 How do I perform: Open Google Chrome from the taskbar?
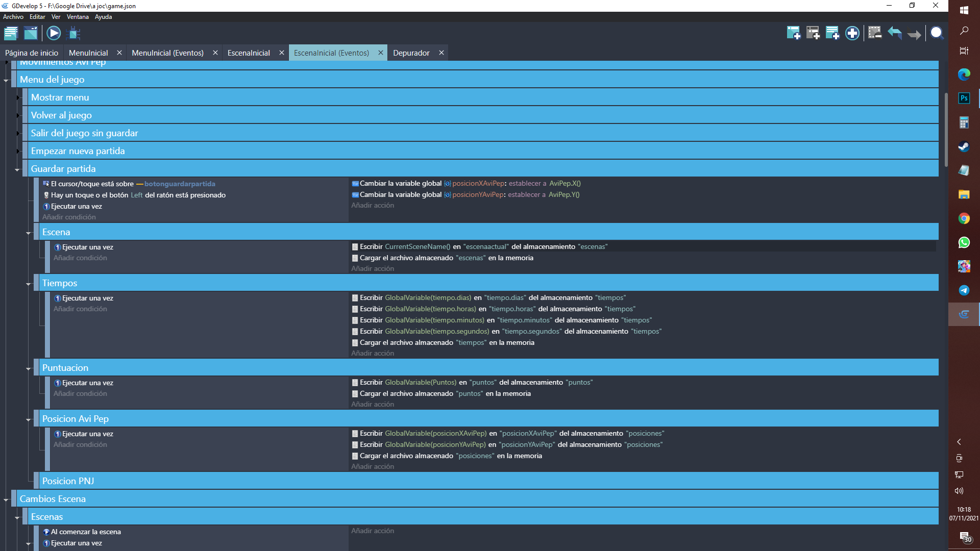tap(964, 218)
